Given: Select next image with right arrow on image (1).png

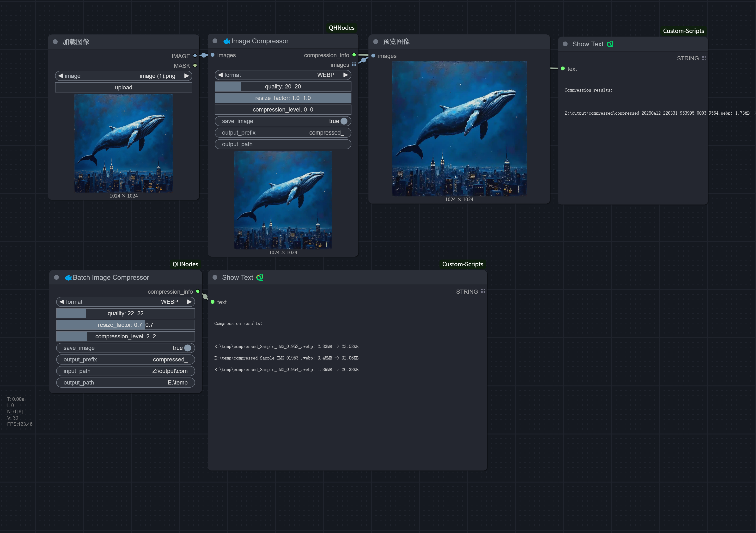Looking at the screenshot, I should coord(187,76).
